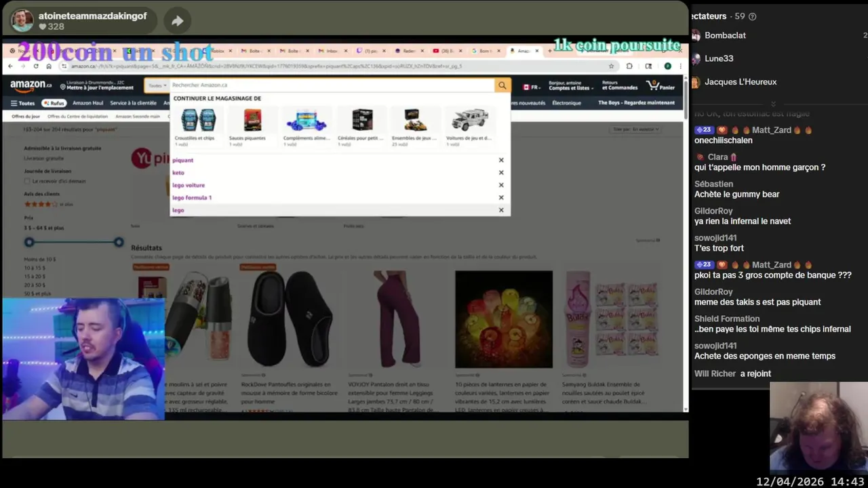Screen dimensions: 868x488
Task: Remove 'lego' from search history with its X
Action: (501, 210)
